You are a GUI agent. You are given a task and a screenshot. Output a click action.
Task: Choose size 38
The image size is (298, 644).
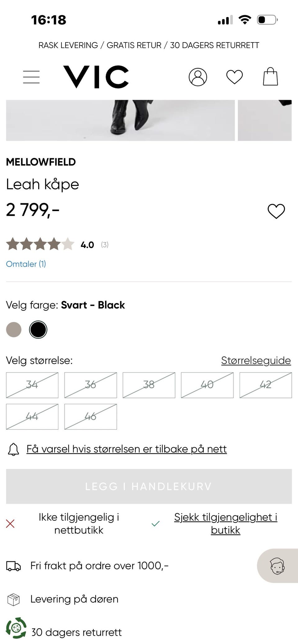(x=149, y=385)
